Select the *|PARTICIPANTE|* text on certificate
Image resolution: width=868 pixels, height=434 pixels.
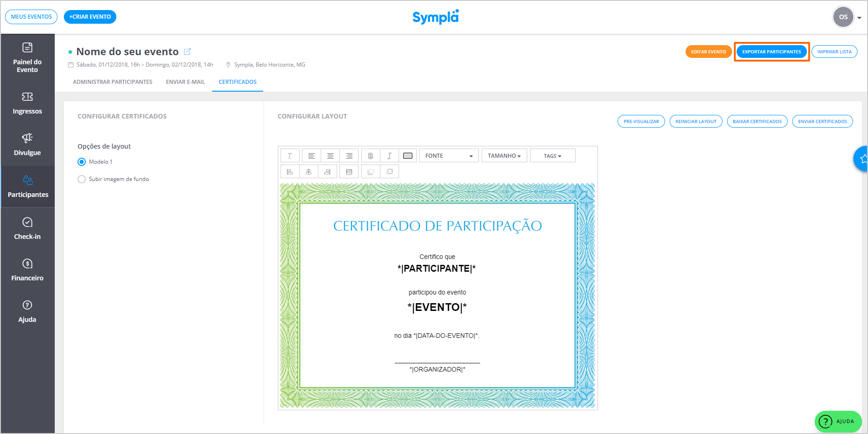pyautogui.click(x=437, y=269)
